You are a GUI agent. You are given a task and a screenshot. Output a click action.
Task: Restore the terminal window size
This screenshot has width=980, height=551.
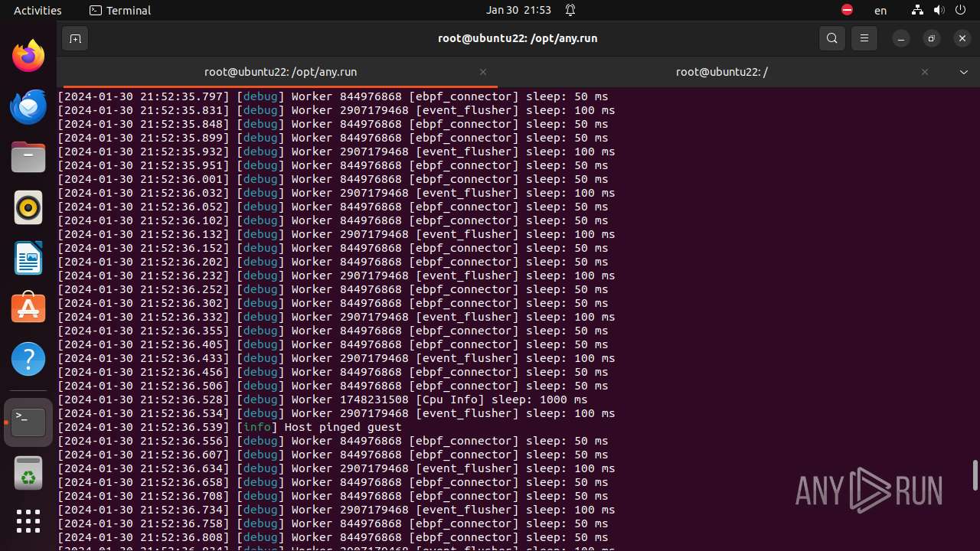[932, 38]
